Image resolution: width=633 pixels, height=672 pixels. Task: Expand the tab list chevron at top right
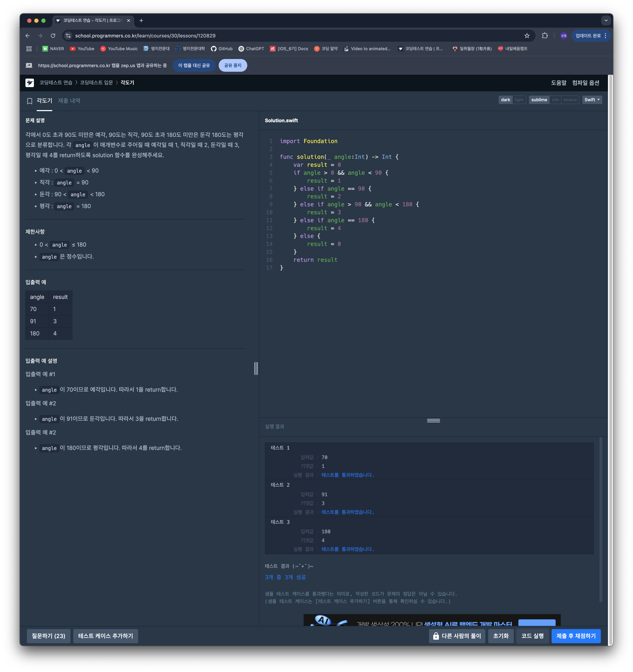point(606,21)
